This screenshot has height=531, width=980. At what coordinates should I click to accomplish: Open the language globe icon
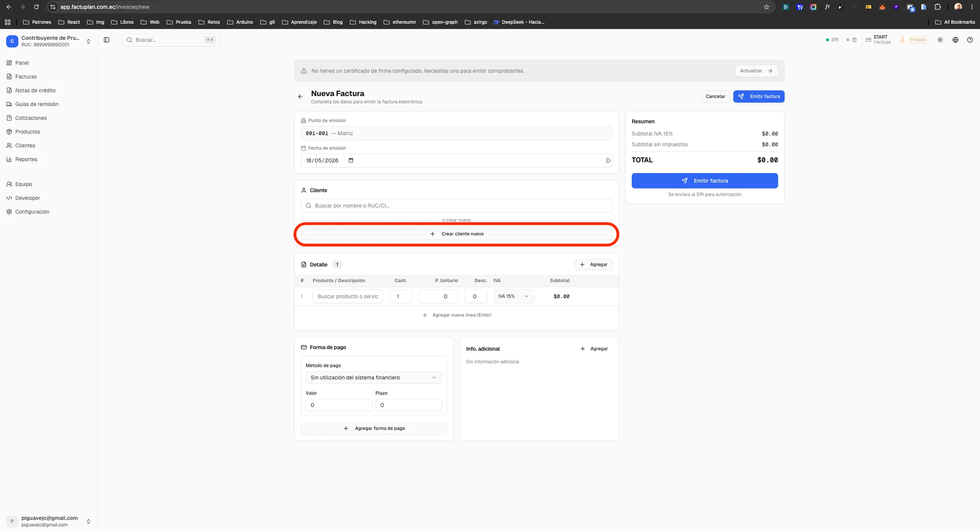click(x=955, y=40)
